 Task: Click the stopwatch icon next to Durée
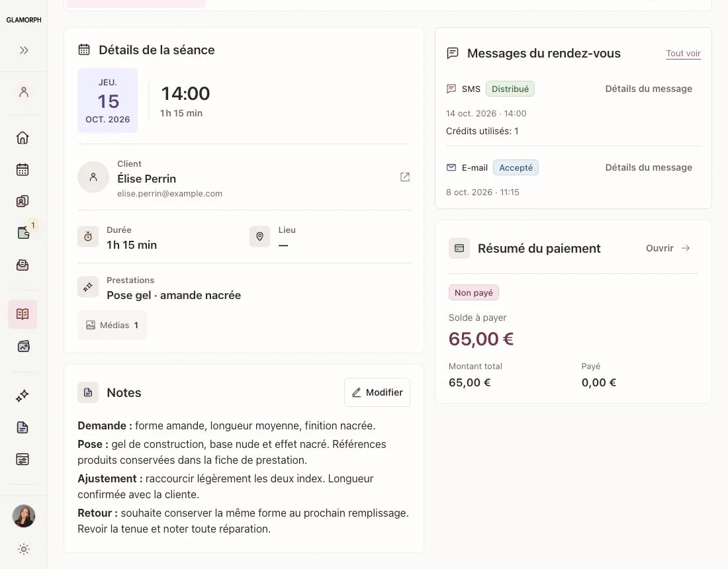88,237
